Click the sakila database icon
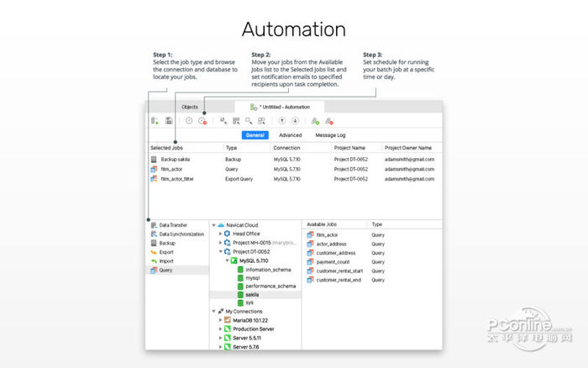This screenshot has width=588, height=368. pyautogui.click(x=241, y=295)
